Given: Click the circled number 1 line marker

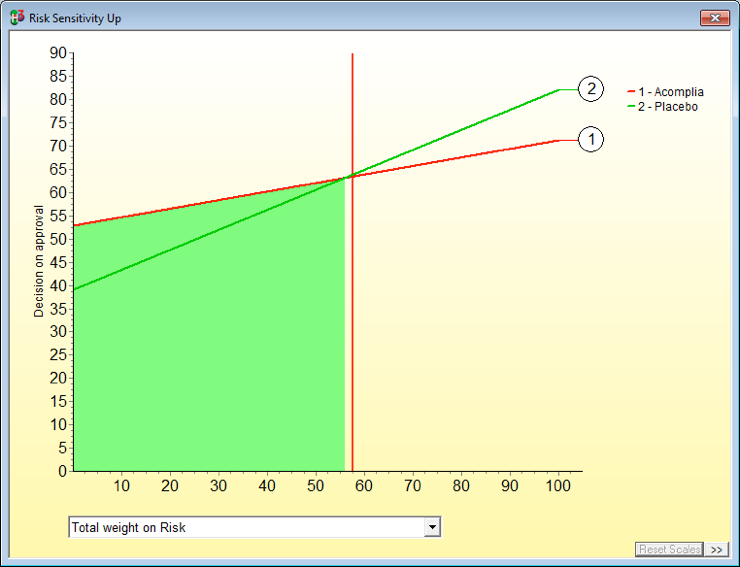Looking at the screenshot, I should pyautogui.click(x=591, y=140).
